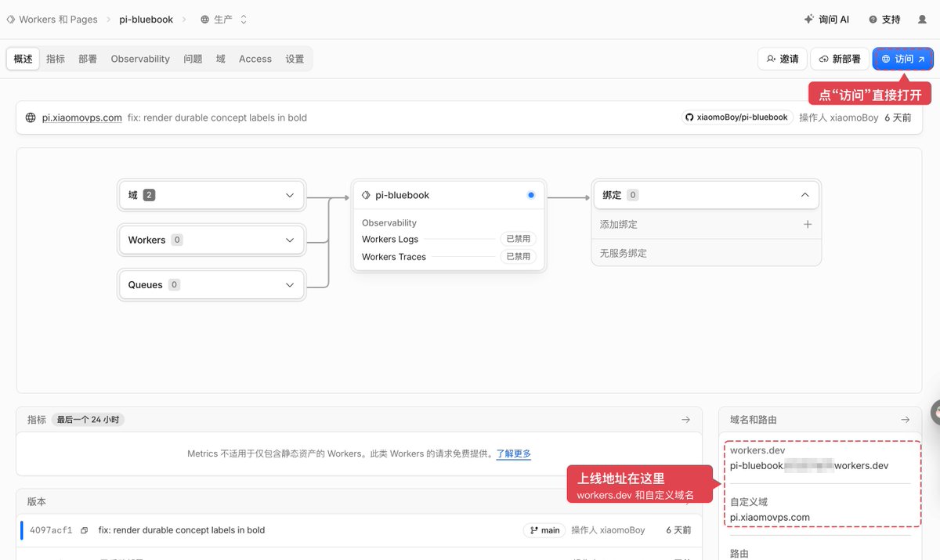Click plus icon to add binding
The width and height of the screenshot is (940, 560).
(808, 225)
